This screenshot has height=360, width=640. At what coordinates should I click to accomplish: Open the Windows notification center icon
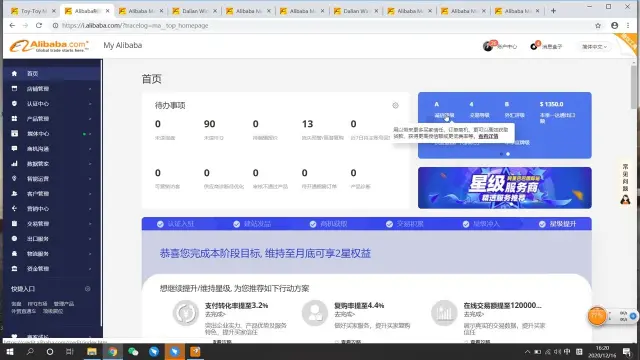pyautogui.click(x=627, y=351)
